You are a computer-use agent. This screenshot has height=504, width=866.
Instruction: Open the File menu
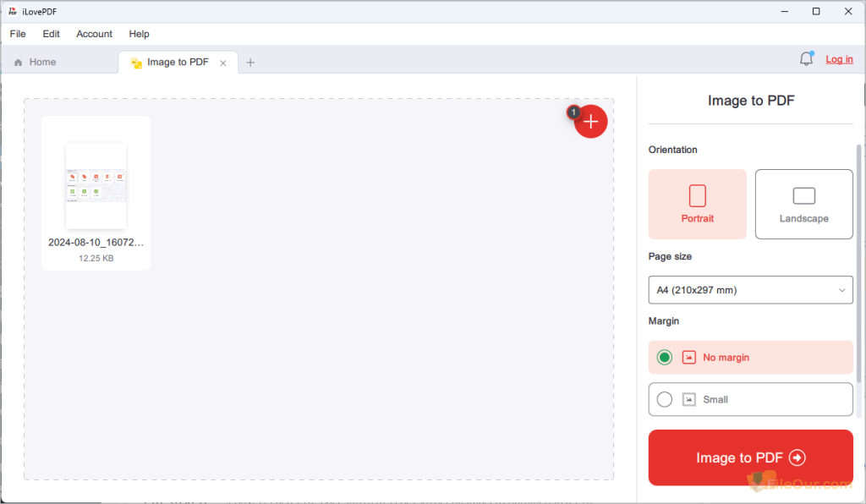[17, 34]
